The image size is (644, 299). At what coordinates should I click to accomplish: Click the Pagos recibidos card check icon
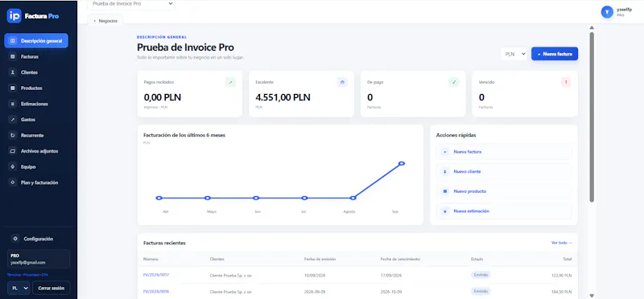[230, 82]
